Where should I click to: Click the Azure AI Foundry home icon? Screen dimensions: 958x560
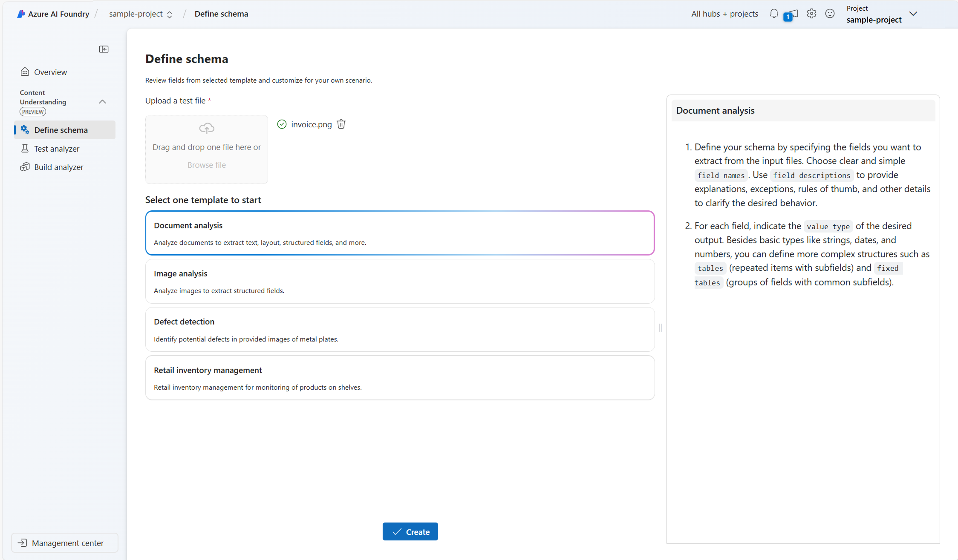coord(22,13)
